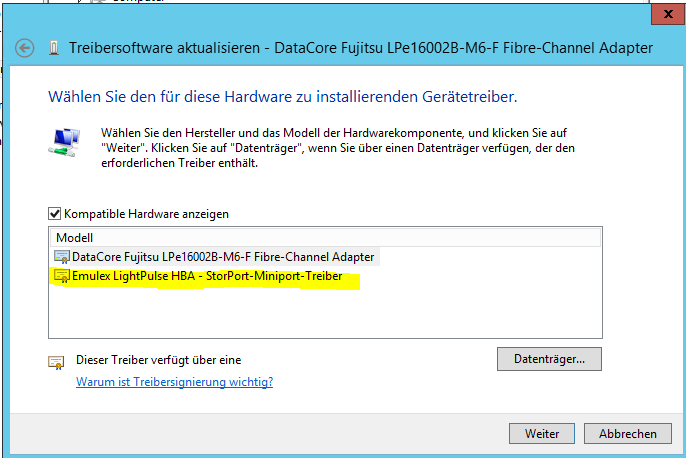Click the DataCore Fujitsu driver icon

tap(62, 257)
